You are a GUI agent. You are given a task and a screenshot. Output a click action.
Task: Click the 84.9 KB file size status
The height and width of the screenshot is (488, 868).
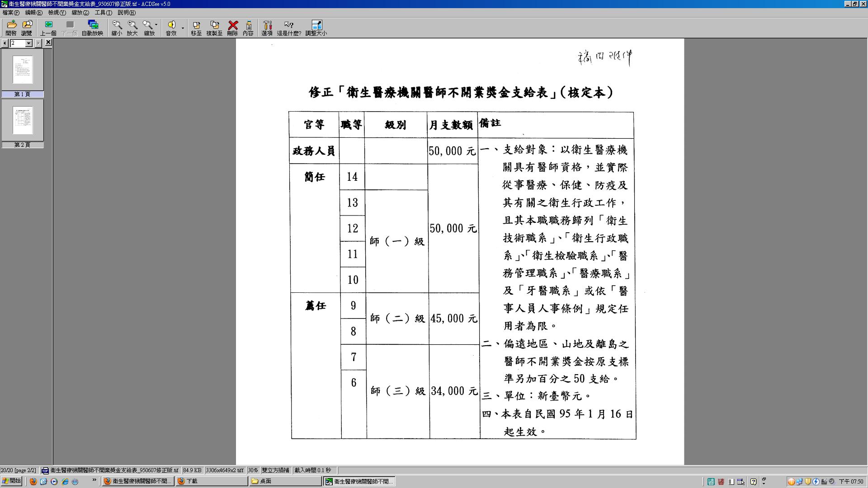pos(192,470)
